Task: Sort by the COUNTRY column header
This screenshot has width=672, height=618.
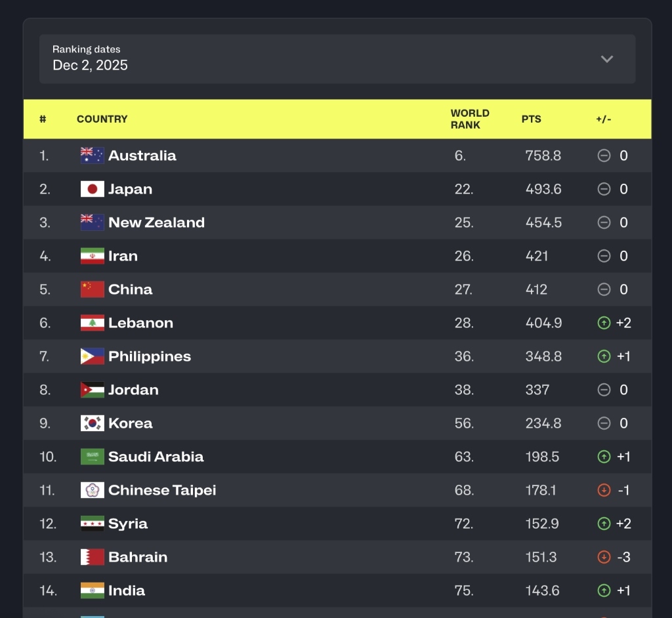Action: [x=102, y=119]
